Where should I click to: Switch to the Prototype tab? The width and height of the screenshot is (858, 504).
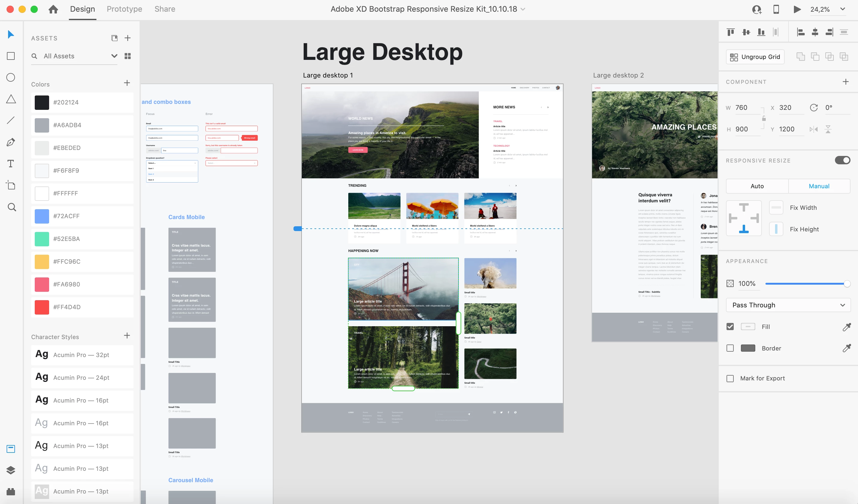coord(124,9)
